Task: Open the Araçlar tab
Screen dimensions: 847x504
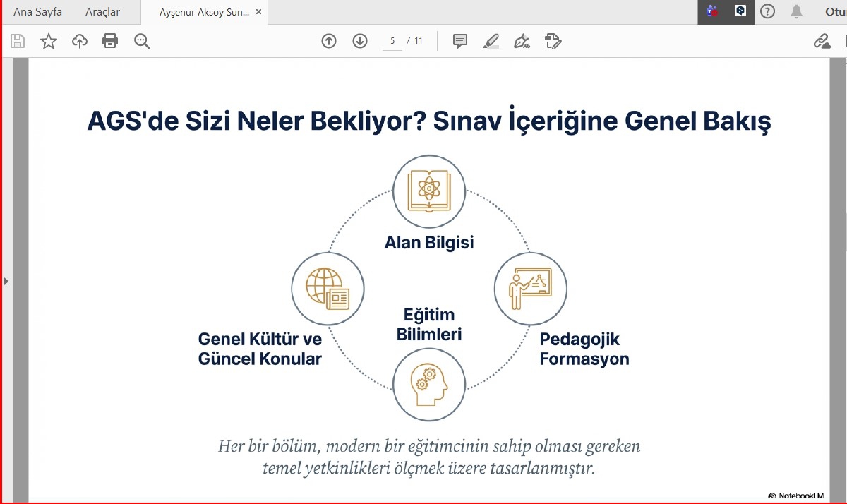Action: point(102,12)
